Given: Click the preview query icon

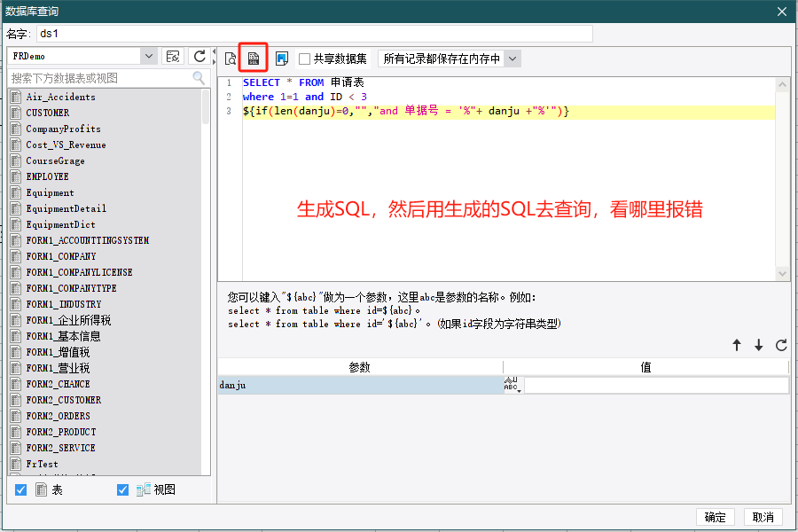Looking at the screenshot, I should pos(230,59).
